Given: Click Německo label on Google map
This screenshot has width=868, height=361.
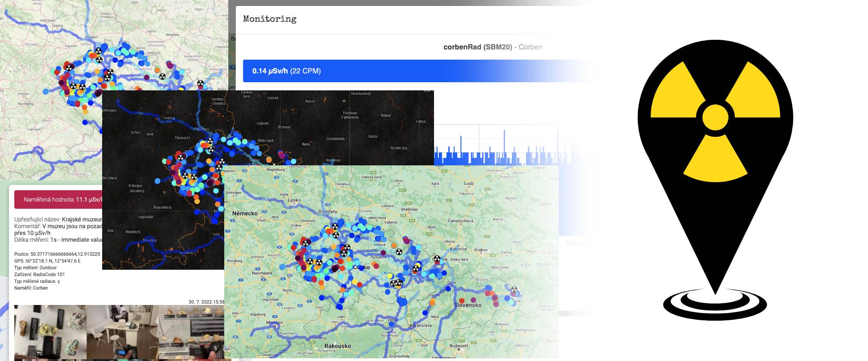Looking at the screenshot, I should pyautogui.click(x=245, y=213).
